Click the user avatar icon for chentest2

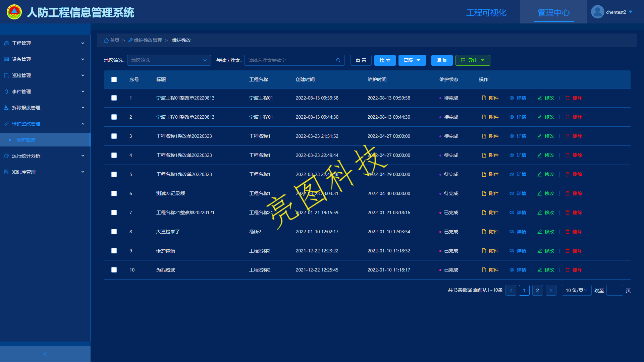pos(597,12)
